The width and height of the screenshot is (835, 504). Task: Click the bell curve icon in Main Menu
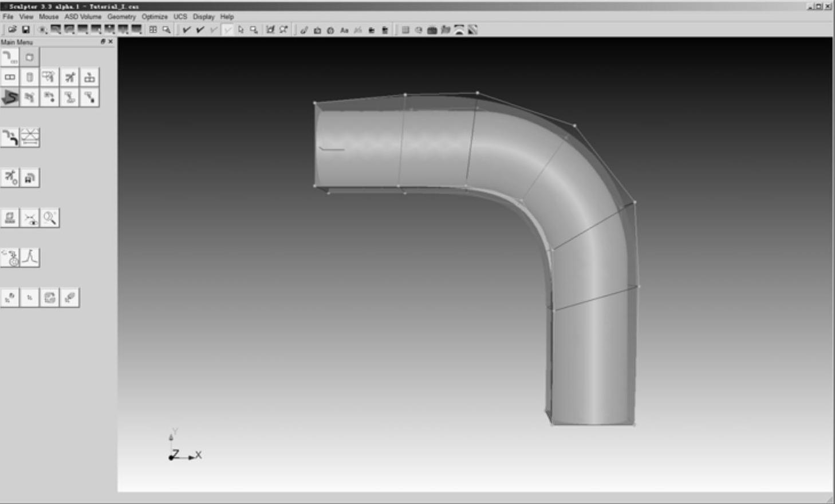[x=30, y=258]
